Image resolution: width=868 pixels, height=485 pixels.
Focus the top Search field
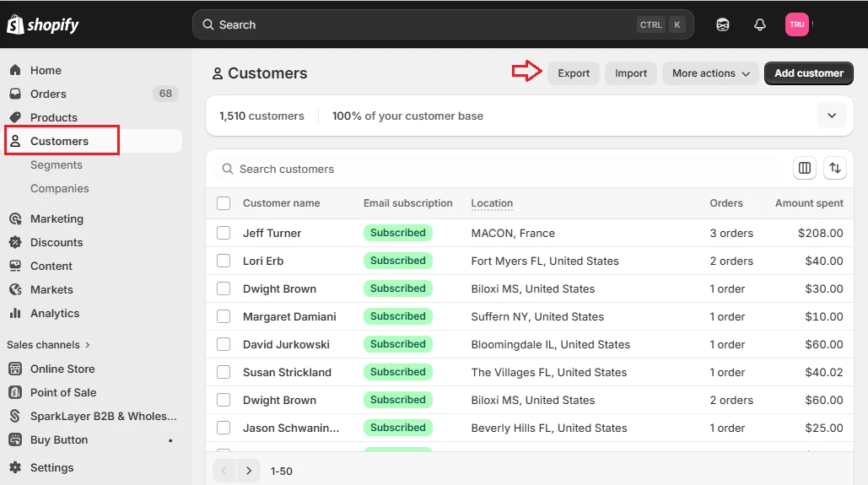[443, 24]
